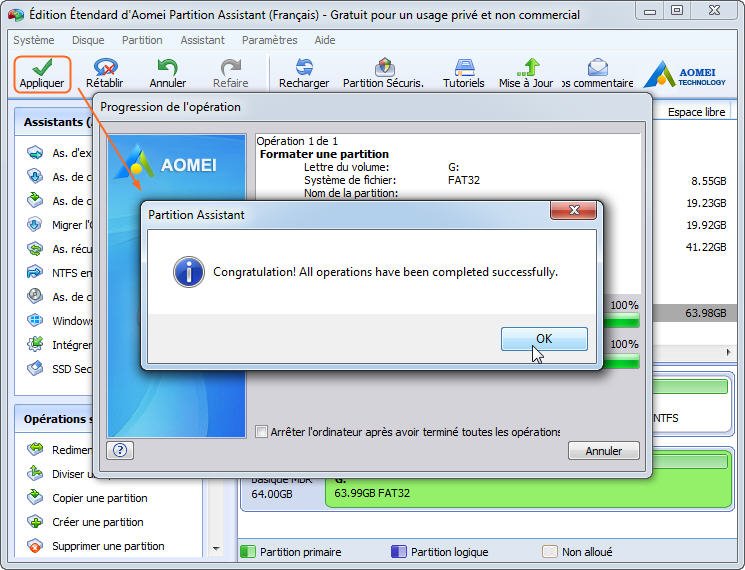Click the upper green 100% progress bar
Screen dimensions: 745x570
pyautogui.click(x=621, y=321)
